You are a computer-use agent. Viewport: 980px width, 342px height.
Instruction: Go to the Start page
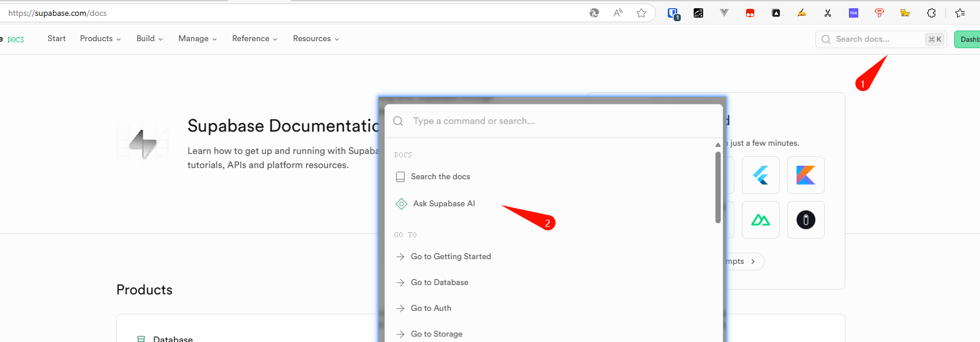click(56, 39)
